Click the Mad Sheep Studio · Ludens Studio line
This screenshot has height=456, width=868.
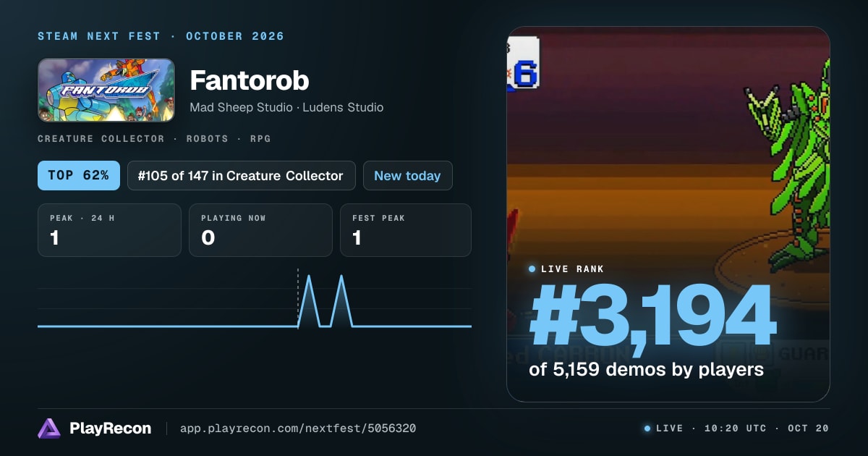click(286, 107)
